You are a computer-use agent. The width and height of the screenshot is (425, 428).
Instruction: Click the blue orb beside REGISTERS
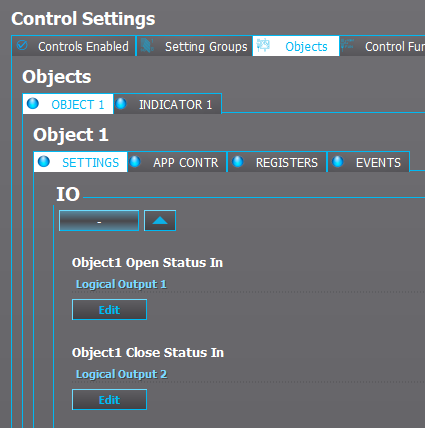[x=237, y=161]
